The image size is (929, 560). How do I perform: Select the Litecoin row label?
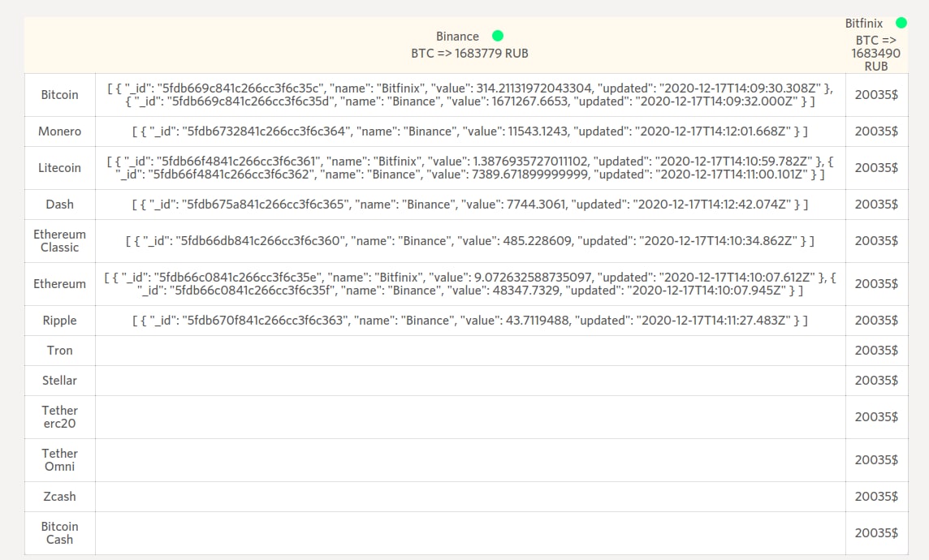point(60,168)
